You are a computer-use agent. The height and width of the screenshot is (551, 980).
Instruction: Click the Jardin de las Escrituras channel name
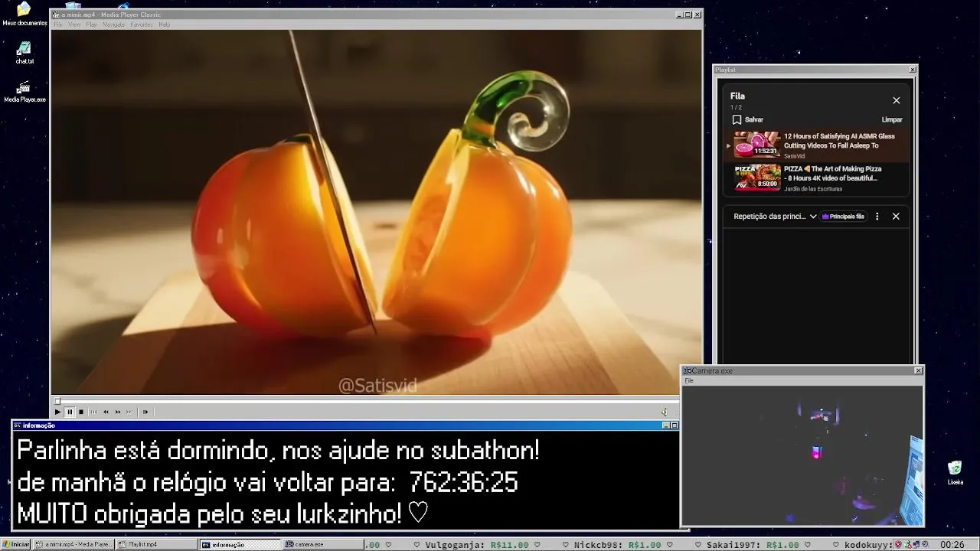(x=813, y=189)
